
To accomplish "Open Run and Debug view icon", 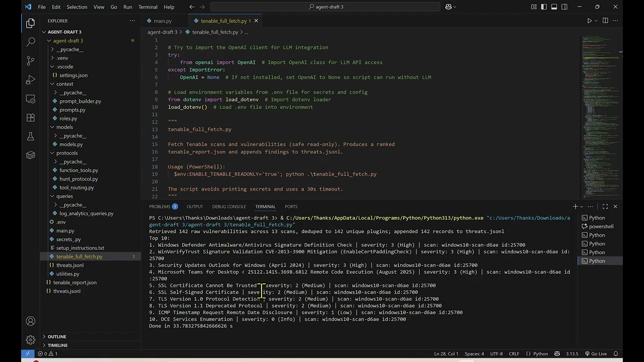I will (x=30, y=80).
